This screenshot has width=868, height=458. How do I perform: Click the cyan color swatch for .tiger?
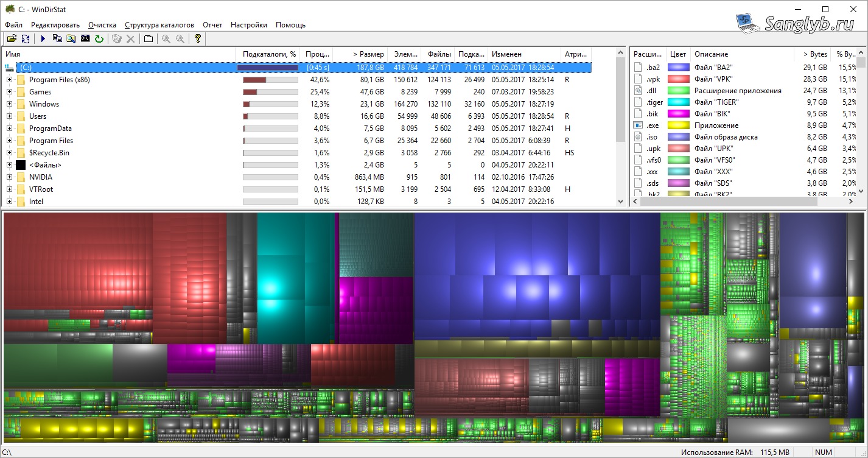pos(678,102)
